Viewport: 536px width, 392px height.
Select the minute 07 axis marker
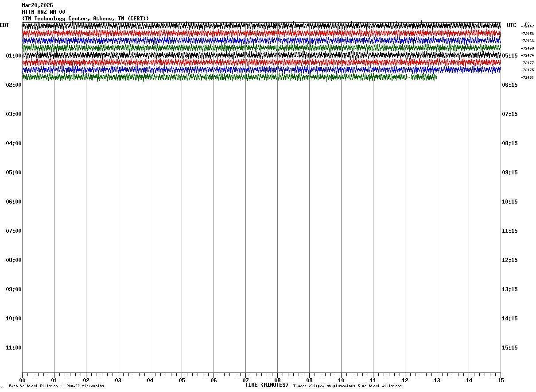(x=245, y=380)
